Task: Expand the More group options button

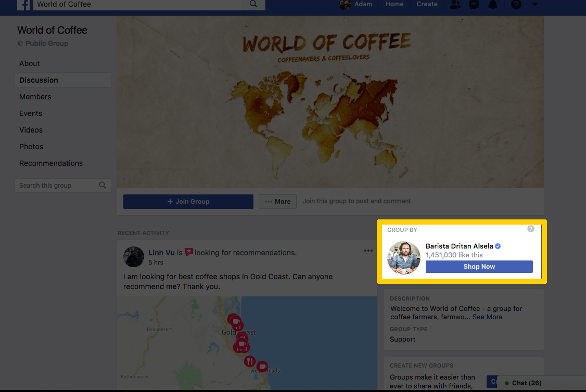Action: (277, 202)
